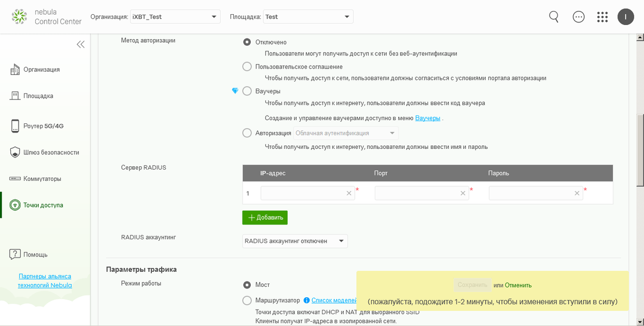Select the Отключено radio option
Image resolution: width=644 pixels, height=326 pixels.
click(247, 42)
